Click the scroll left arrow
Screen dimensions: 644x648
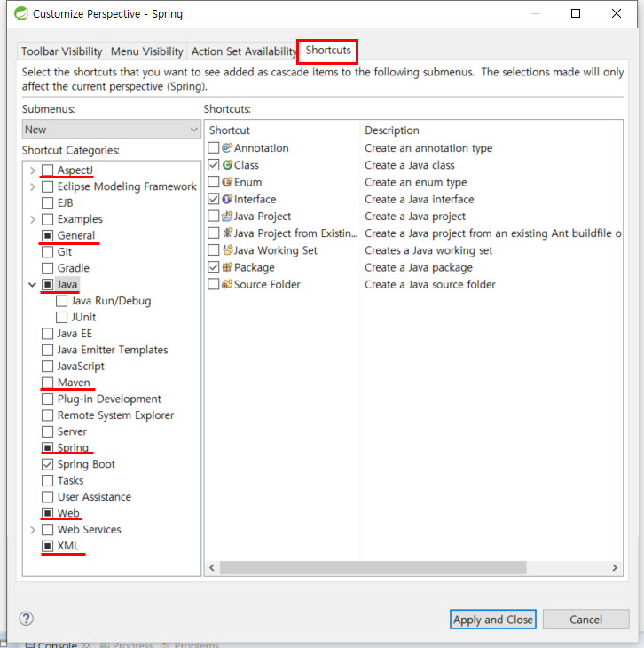click(212, 567)
